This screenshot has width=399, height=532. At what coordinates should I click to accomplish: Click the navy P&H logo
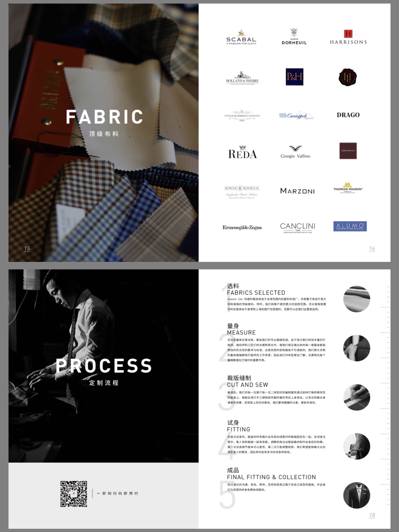click(x=294, y=77)
